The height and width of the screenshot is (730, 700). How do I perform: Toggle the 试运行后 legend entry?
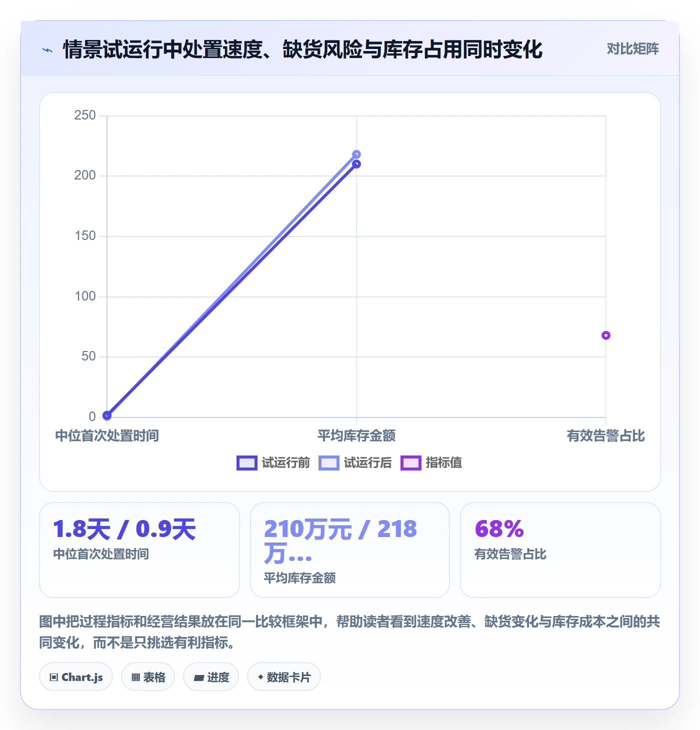355,463
